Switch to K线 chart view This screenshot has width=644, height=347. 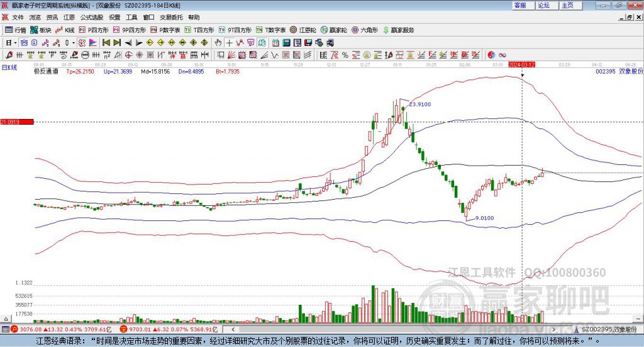click(x=65, y=30)
